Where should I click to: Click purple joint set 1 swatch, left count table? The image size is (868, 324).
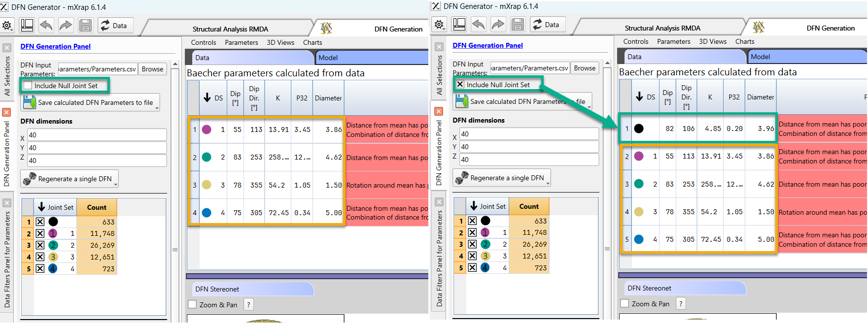point(53,233)
